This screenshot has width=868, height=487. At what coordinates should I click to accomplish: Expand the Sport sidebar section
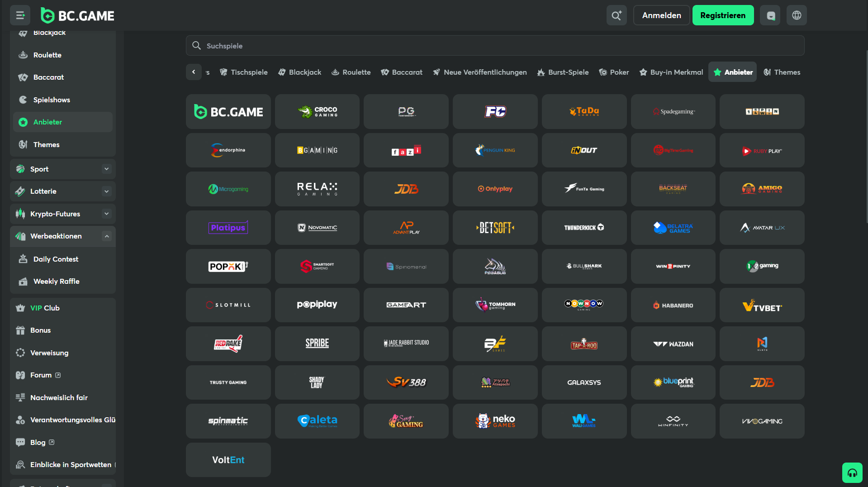pos(106,169)
